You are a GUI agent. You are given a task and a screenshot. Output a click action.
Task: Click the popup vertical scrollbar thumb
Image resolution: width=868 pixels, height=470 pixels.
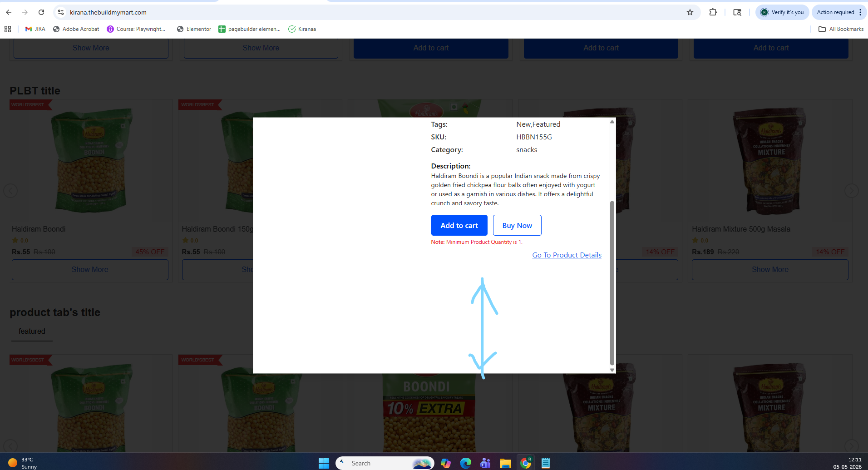[x=612, y=282]
